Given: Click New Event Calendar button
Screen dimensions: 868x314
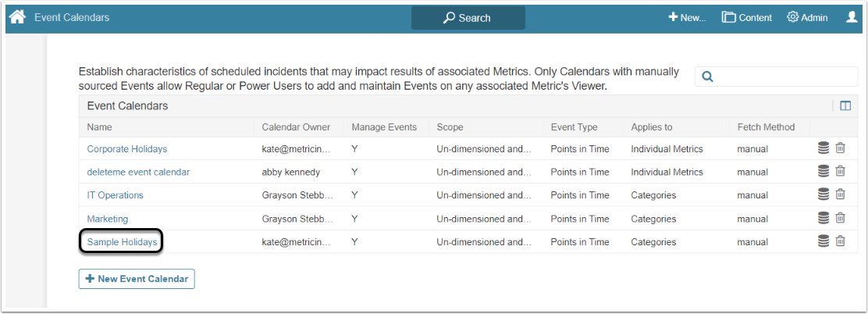Looking at the screenshot, I should [x=137, y=279].
